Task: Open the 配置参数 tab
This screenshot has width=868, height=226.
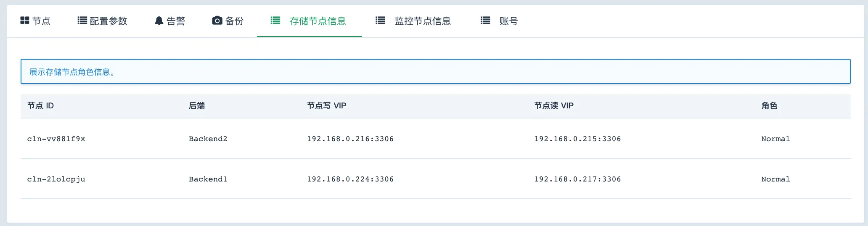Action: [x=102, y=21]
